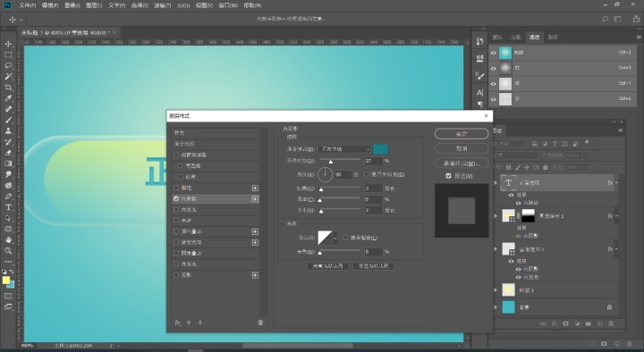The image size is (644, 352).
Task: Enable the Bevel and Emboss checkbox
Action: point(176,155)
